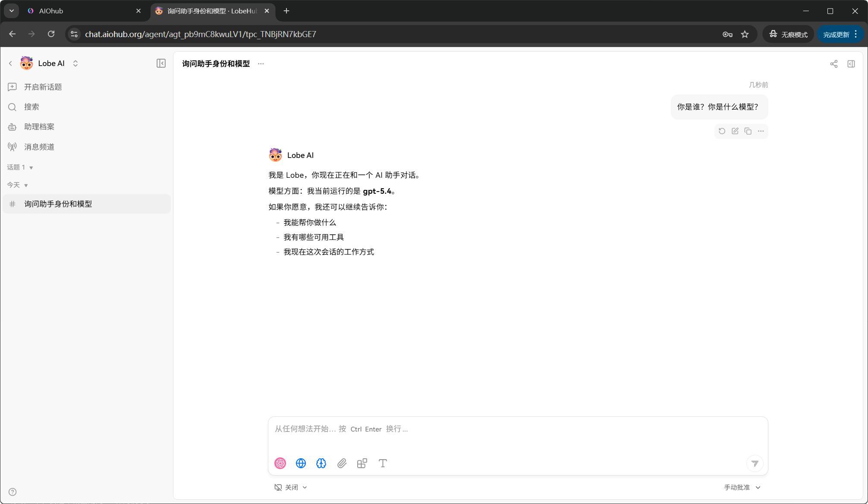Viewport: 868px width, 504px height.
Task: Open a new browser tab
Action: [286, 11]
